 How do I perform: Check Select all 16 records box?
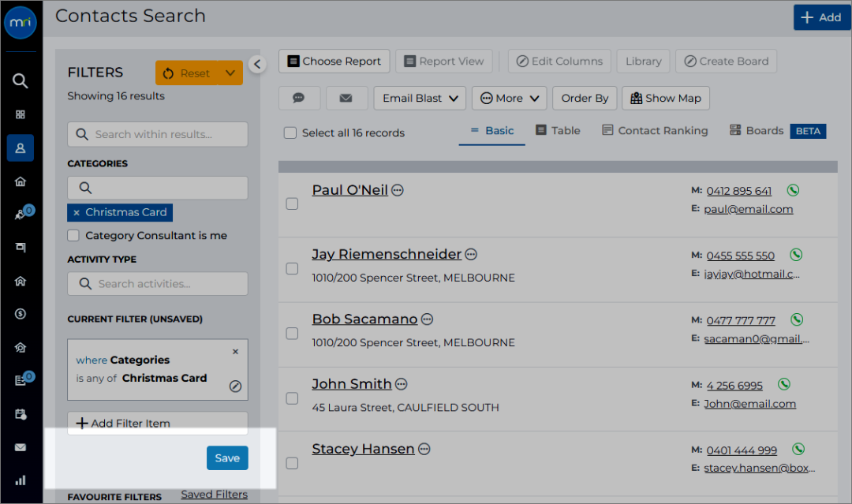[290, 133]
